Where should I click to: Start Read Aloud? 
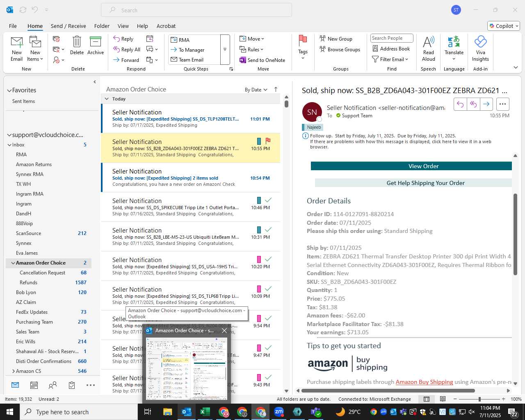coord(428,48)
